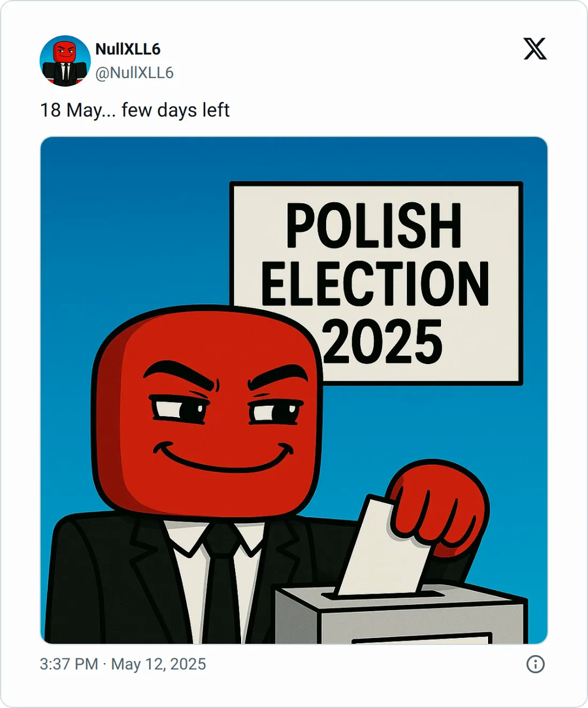
Task: Click the "POLISH ELECTION 2025" sign in image
Action: point(376,283)
